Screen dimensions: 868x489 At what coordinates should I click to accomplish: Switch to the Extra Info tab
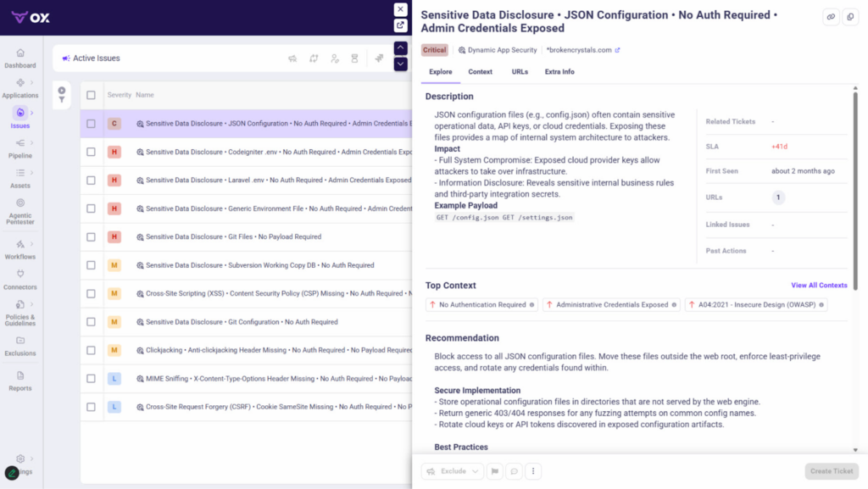(x=559, y=72)
